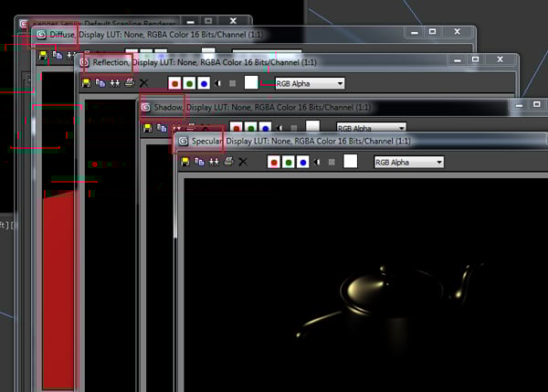Close the Diffuse window
This screenshot has width=548, height=392.
[x=458, y=32]
